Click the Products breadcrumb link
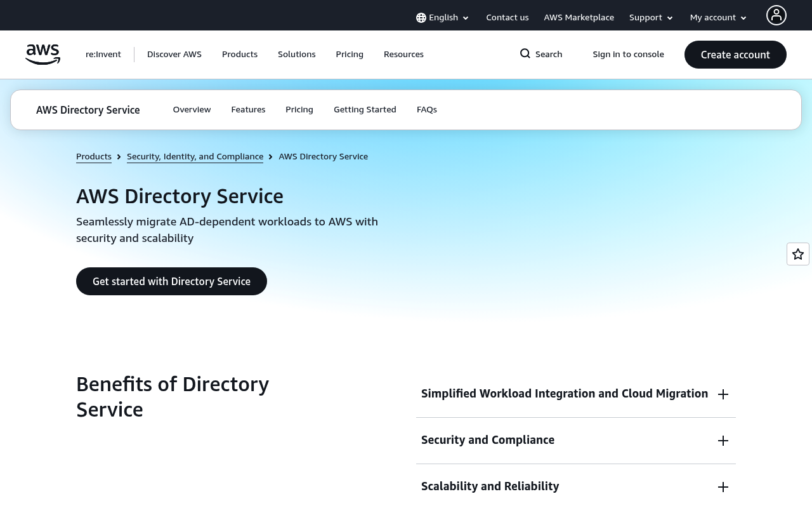Viewport: 812px width, 508px height. [x=94, y=157]
